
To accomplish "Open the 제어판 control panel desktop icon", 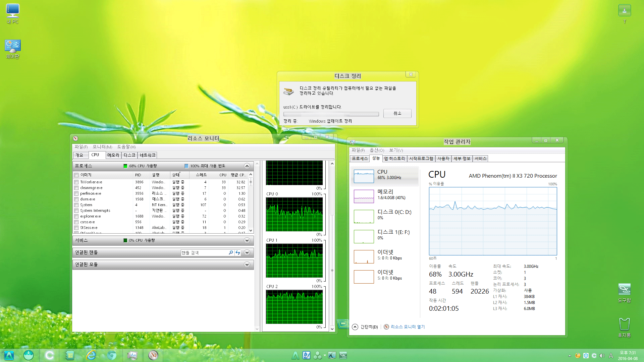I will click(12, 49).
